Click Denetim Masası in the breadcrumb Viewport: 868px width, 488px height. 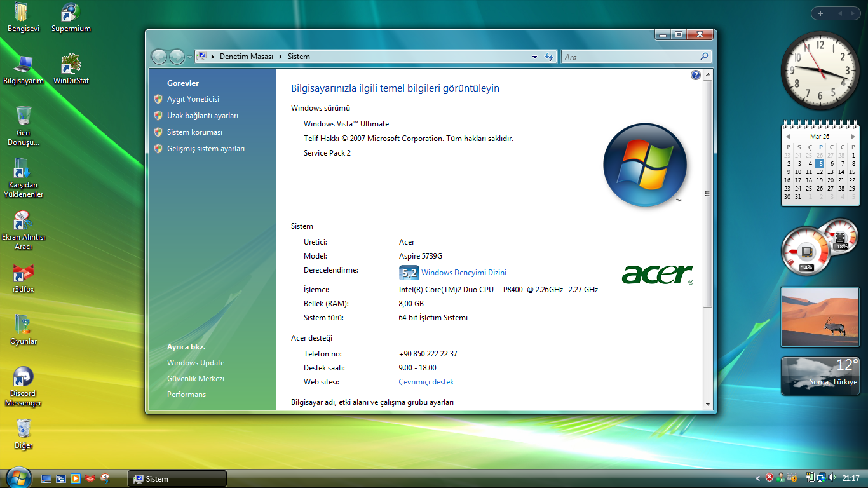[x=247, y=57]
